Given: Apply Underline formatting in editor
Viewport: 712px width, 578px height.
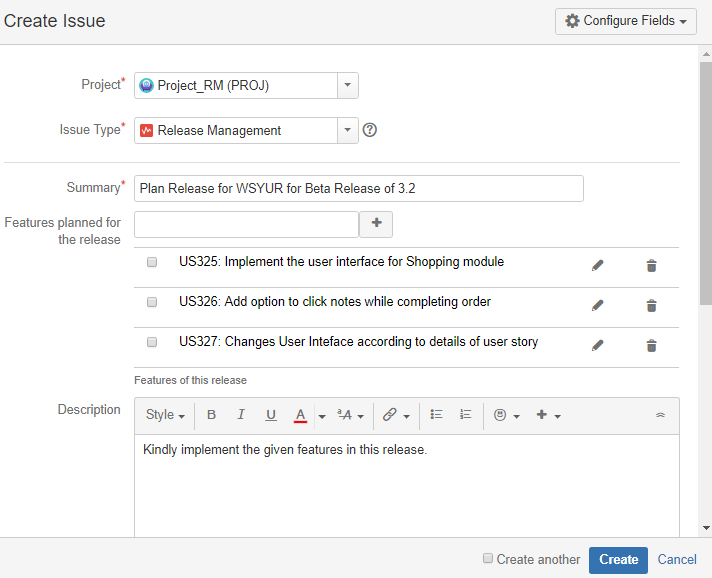Looking at the screenshot, I should tap(271, 415).
